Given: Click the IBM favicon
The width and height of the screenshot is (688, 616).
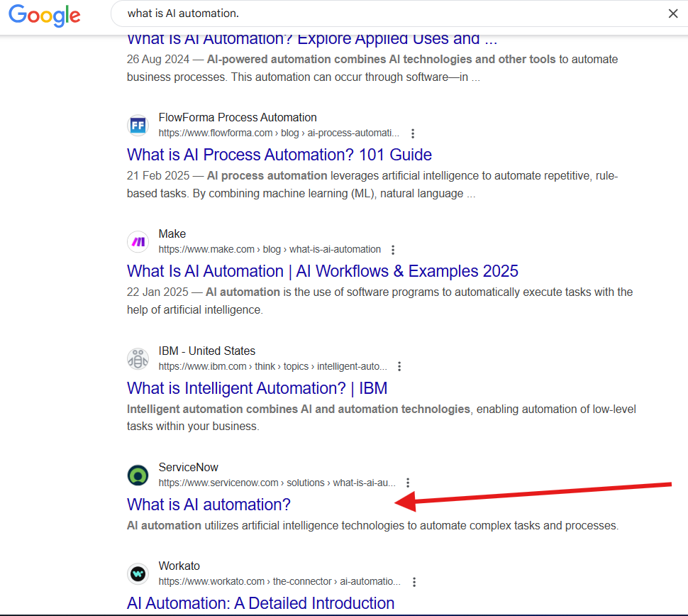Looking at the screenshot, I should click(x=138, y=358).
